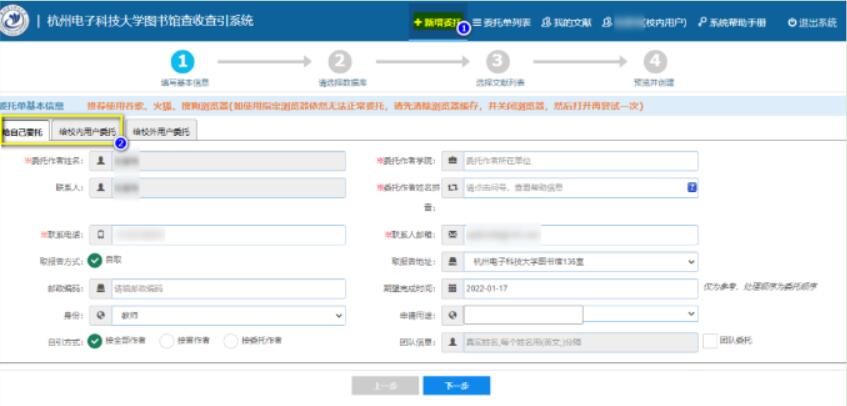Click 退出系统 to log out
This screenshot has width=847, height=406.
point(811,22)
